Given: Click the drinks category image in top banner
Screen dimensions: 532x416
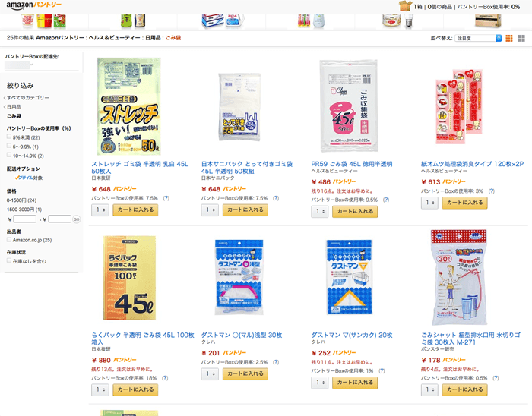Looking at the screenshot, I should point(133,20).
